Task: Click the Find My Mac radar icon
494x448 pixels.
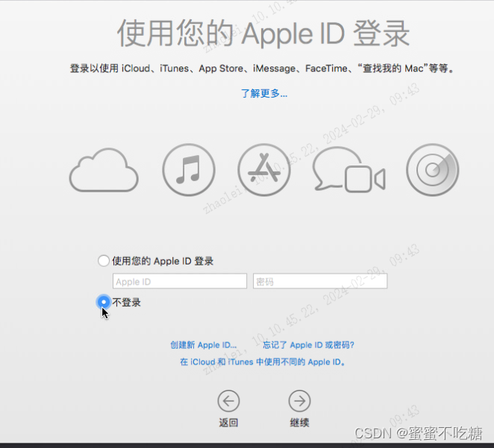Action: tap(432, 170)
